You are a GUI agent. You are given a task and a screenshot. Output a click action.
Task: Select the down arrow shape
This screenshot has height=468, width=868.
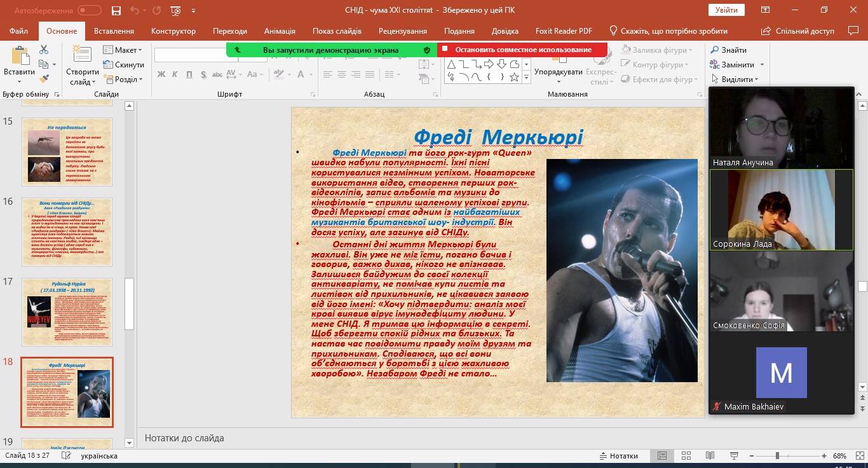coord(501,64)
